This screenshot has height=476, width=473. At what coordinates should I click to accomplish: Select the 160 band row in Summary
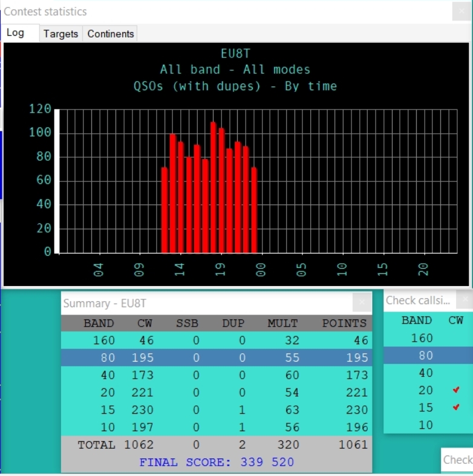216,341
